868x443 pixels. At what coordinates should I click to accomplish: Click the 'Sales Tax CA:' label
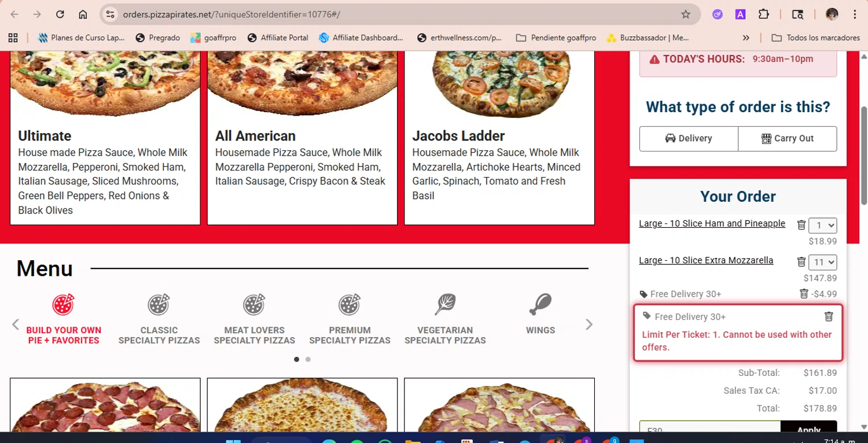point(752,390)
